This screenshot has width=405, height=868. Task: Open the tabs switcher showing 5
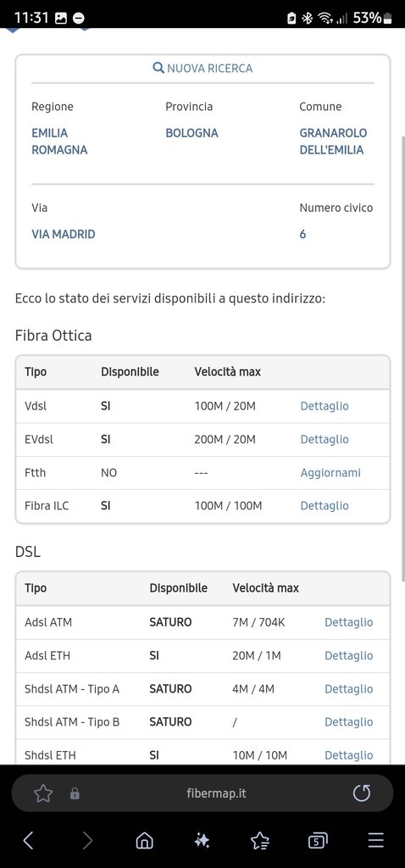tap(318, 841)
